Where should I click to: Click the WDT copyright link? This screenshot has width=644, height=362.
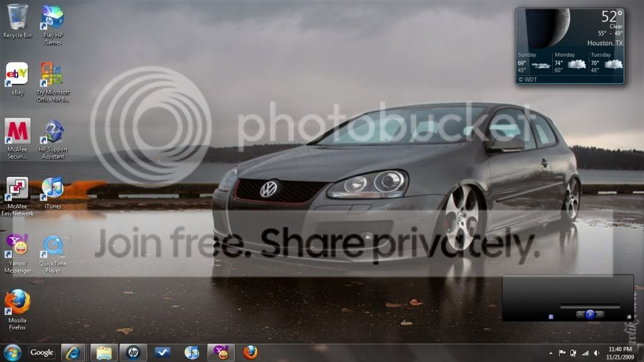click(x=528, y=79)
